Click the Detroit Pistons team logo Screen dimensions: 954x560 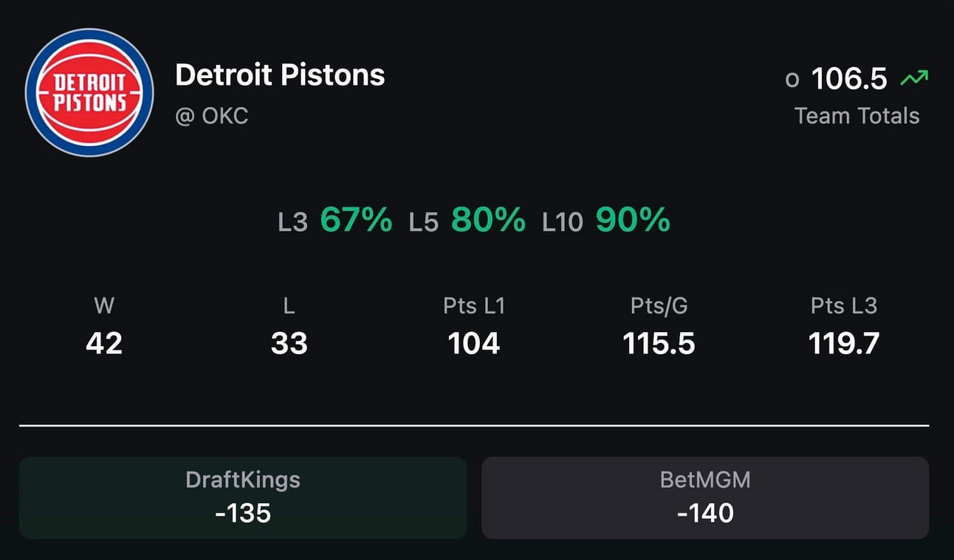pos(89,92)
